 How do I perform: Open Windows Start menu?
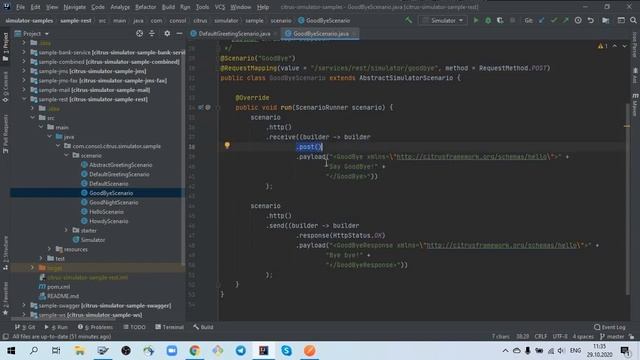pyautogui.click(x=11, y=351)
